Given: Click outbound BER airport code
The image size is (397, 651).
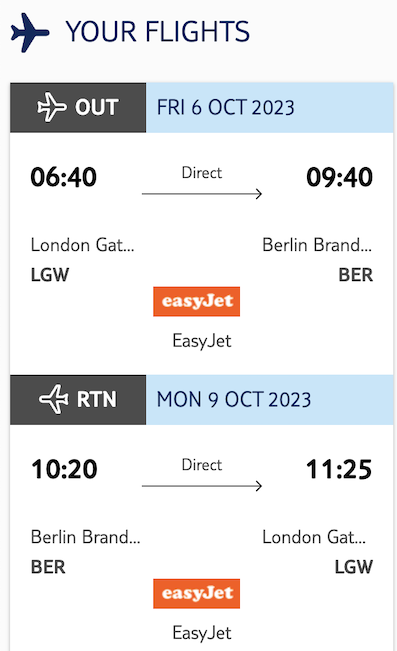Looking at the screenshot, I should tap(355, 275).
